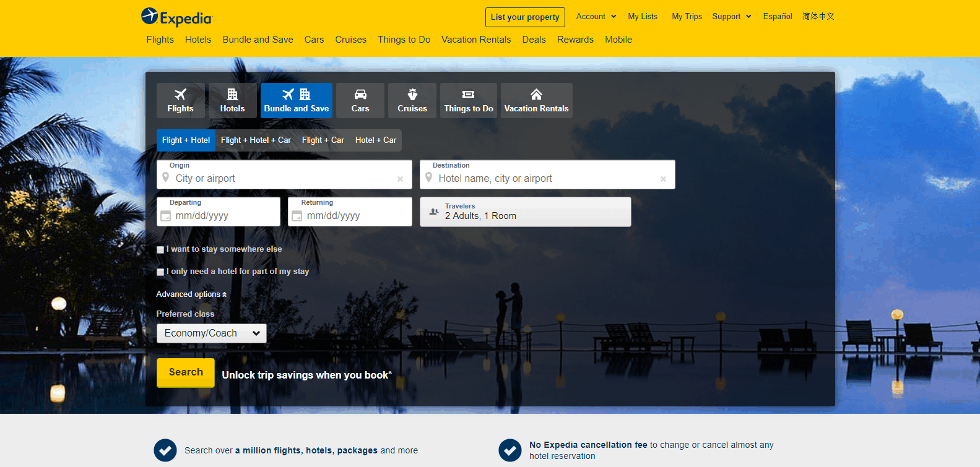Open Flights in the top navigation

[x=160, y=40]
